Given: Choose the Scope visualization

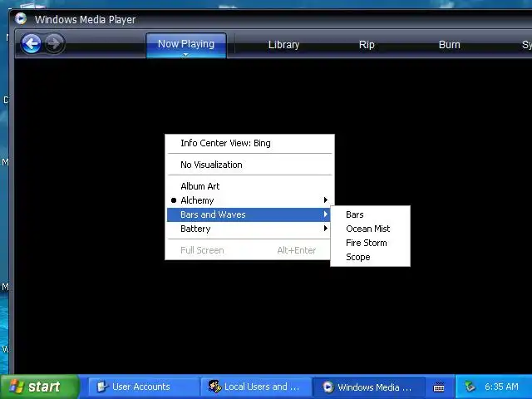Looking at the screenshot, I should click(x=370, y=257).
